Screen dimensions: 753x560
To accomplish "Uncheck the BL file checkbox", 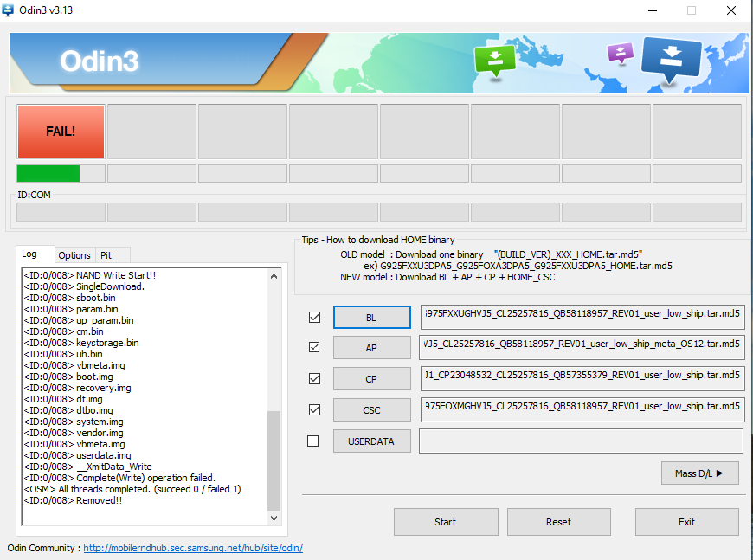I will click(314, 318).
